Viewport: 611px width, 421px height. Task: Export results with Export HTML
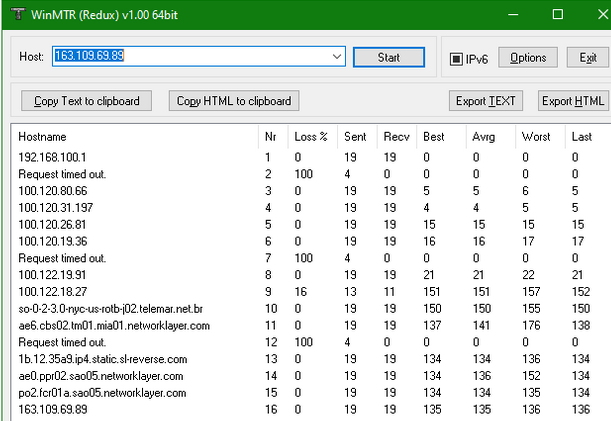pos(573,101)
